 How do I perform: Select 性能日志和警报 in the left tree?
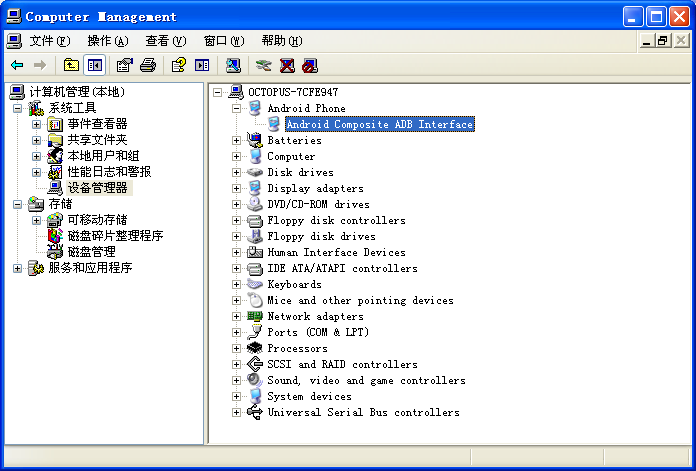109,172
